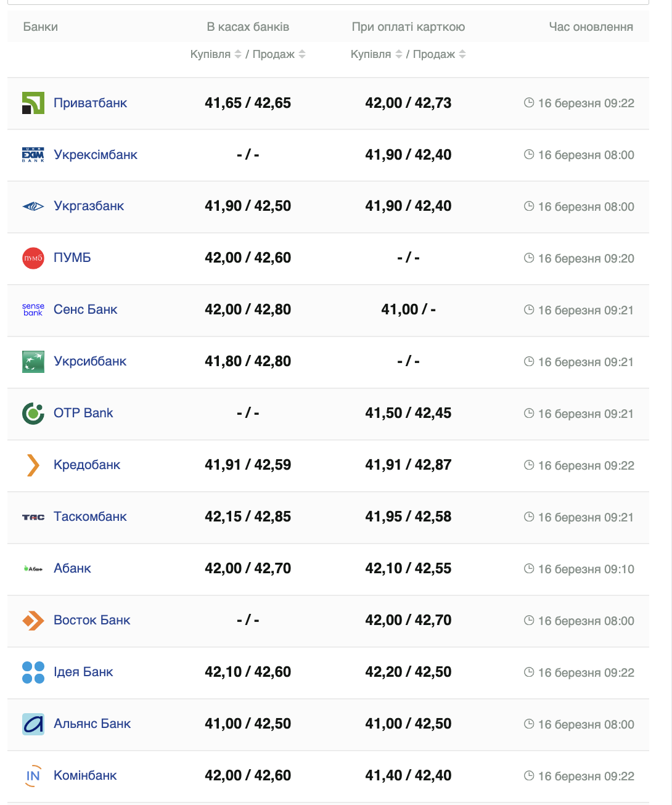The image size is (672, 805).
Task: Sort by bank cash desk Купівля rate
Action: tap(238, 54)
